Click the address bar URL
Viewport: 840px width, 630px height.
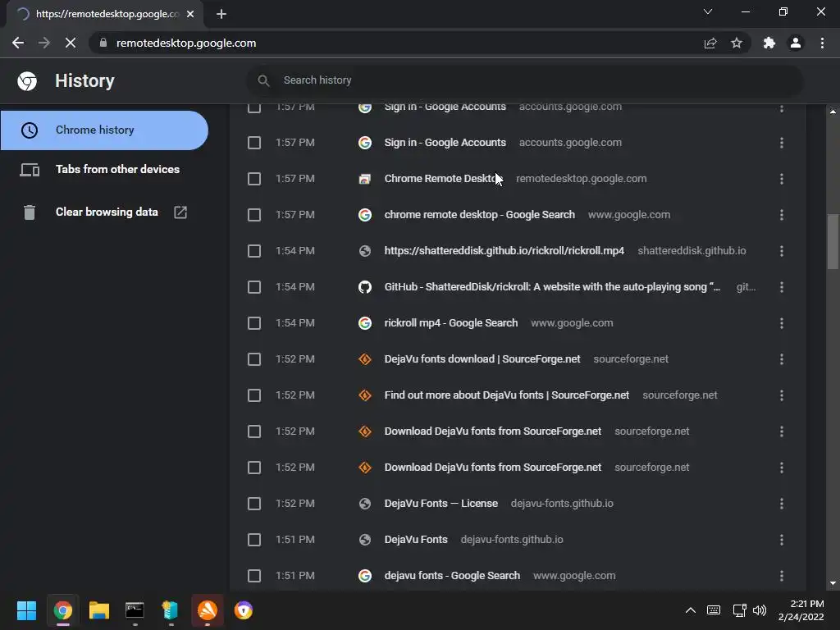click(186, 43)
